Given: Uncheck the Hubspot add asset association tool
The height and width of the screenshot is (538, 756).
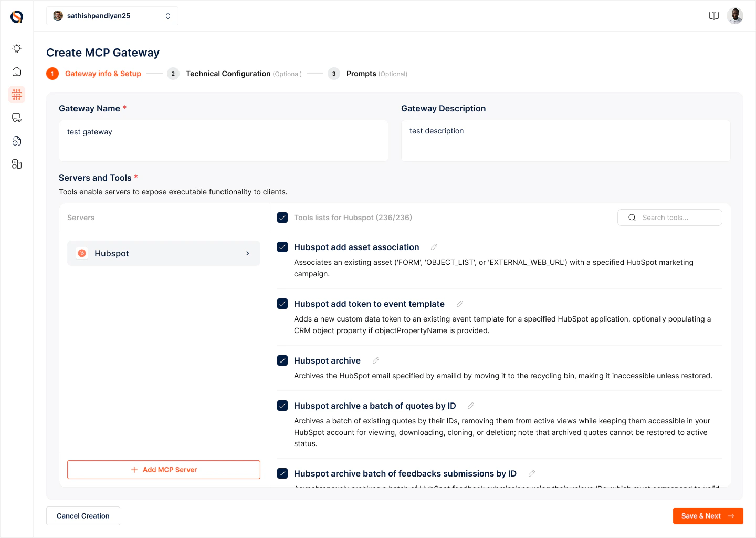Looking at the screenshot, I should click(282, 247).
